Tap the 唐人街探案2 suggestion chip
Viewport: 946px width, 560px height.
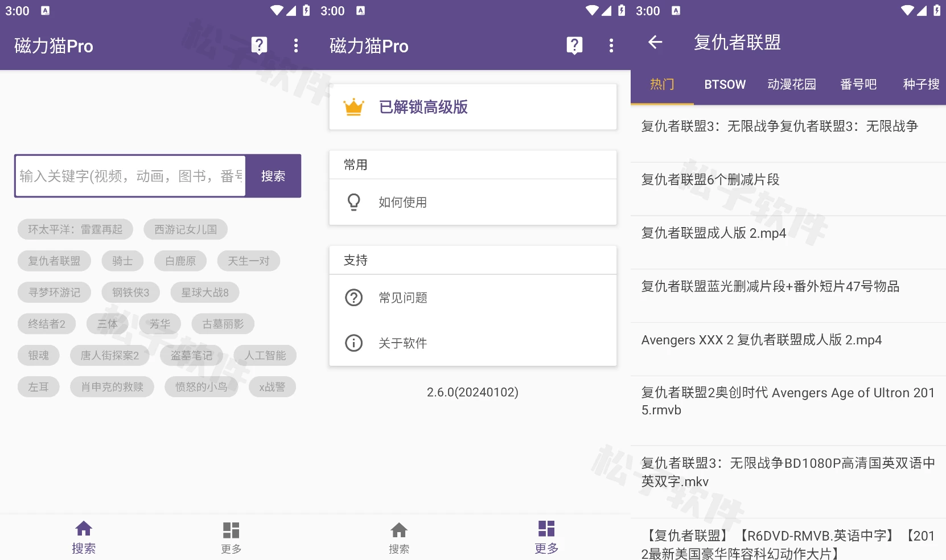[110, 355]
